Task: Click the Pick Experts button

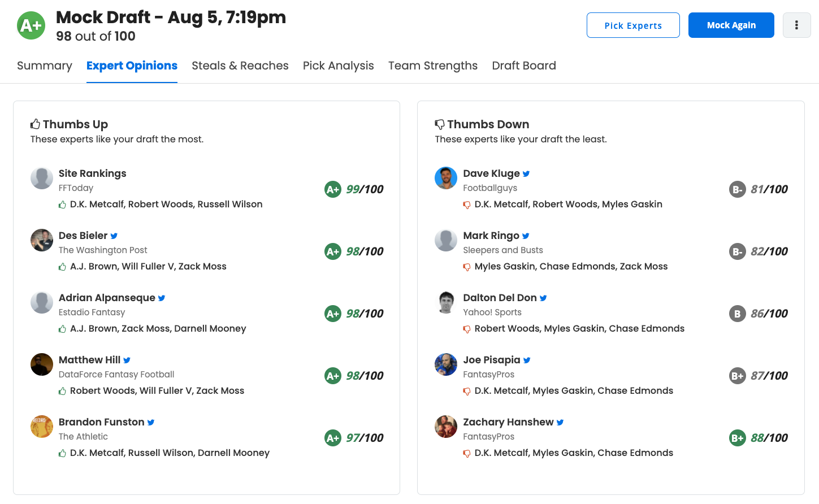Action: [633, 25]
